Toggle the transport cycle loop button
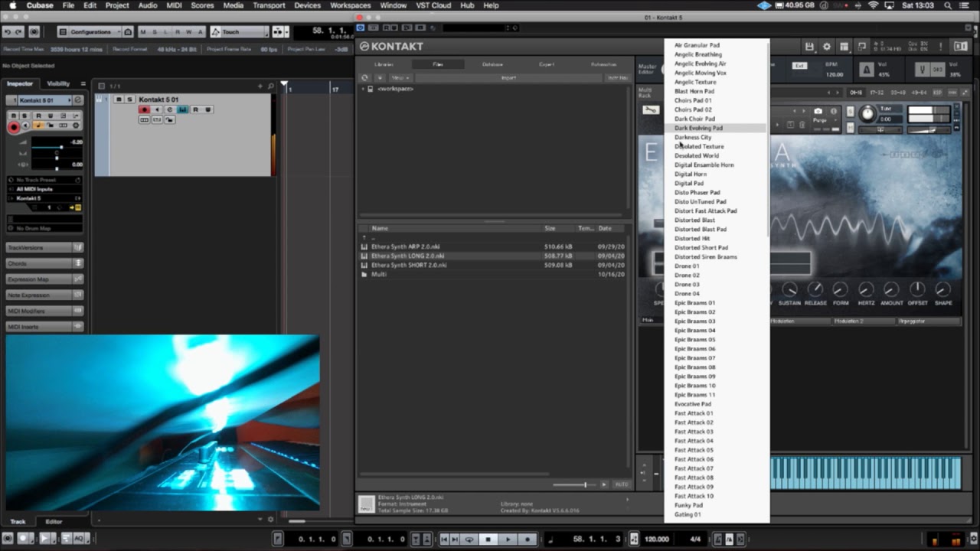The height and width of the screenshot is (551, 980). [469, 540]
